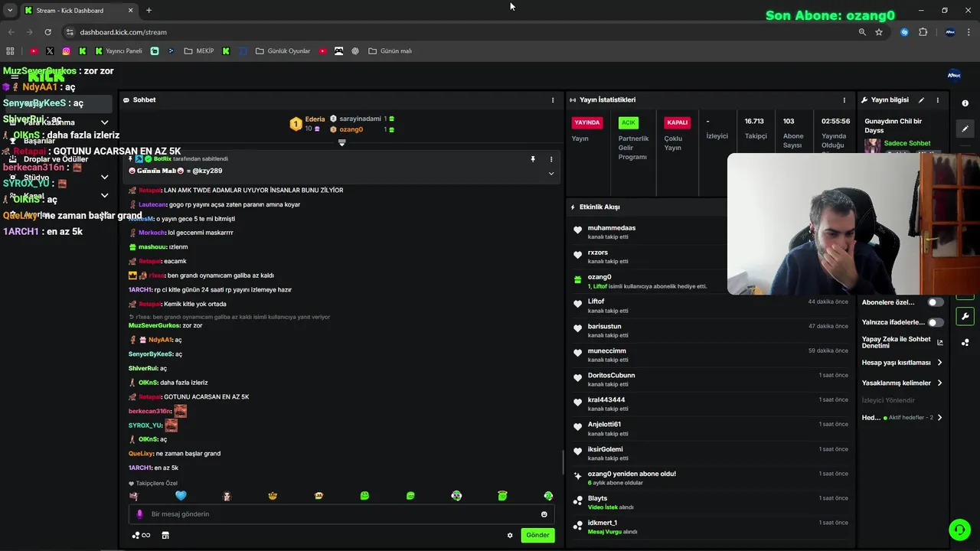Expand Yasaklanmış kelimeler settings
This screenshot has width=980, height=551.
click(902, 383)
